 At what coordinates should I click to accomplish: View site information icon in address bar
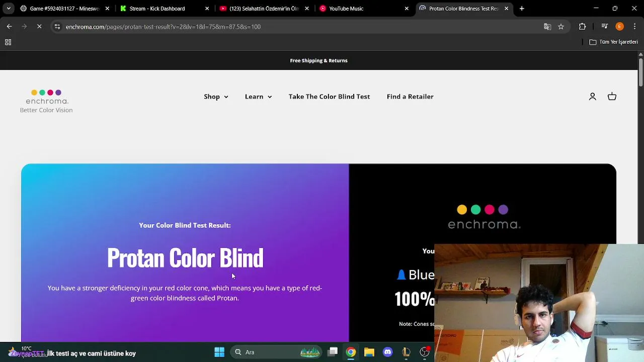[x=57, y=27]
